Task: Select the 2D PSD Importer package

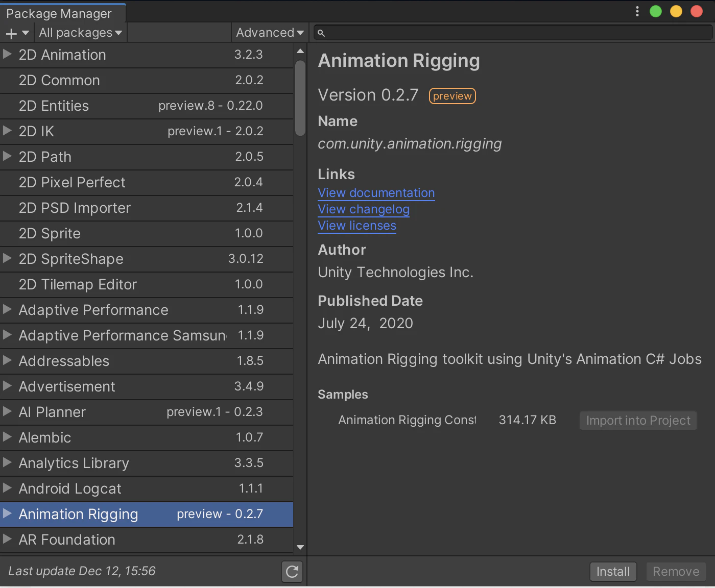Action: tap(147, 208)
